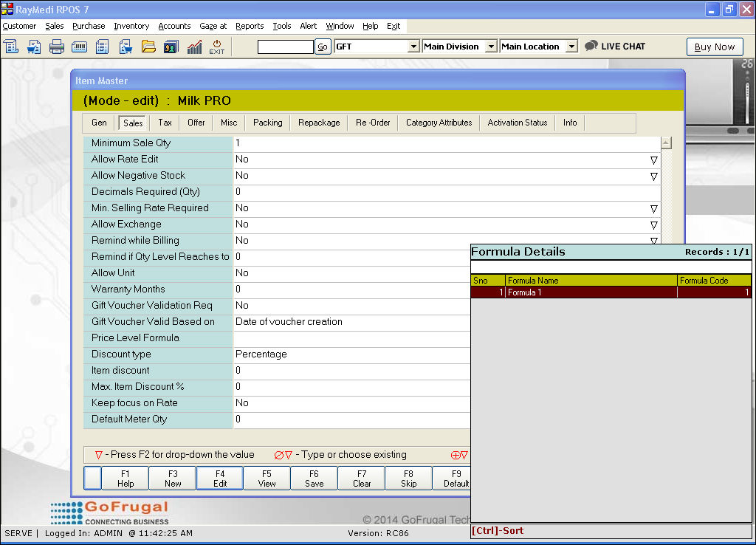This screenshot has height=545, width=756.
Task: Click the F4 Edit button
Action: pos(220,479)
